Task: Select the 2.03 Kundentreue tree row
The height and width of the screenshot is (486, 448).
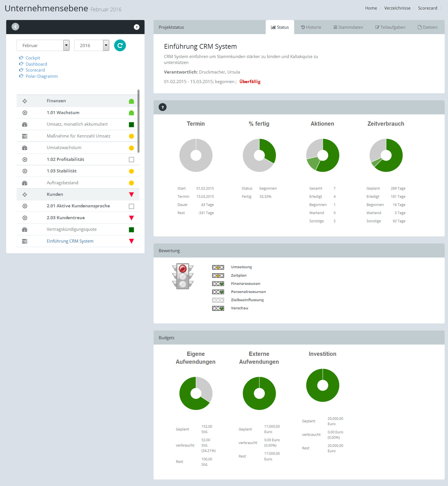Action: coord(66,218)
